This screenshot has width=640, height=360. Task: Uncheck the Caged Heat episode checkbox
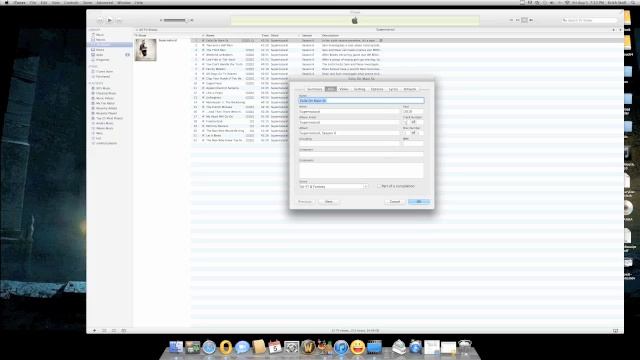[x=203, y=83]
